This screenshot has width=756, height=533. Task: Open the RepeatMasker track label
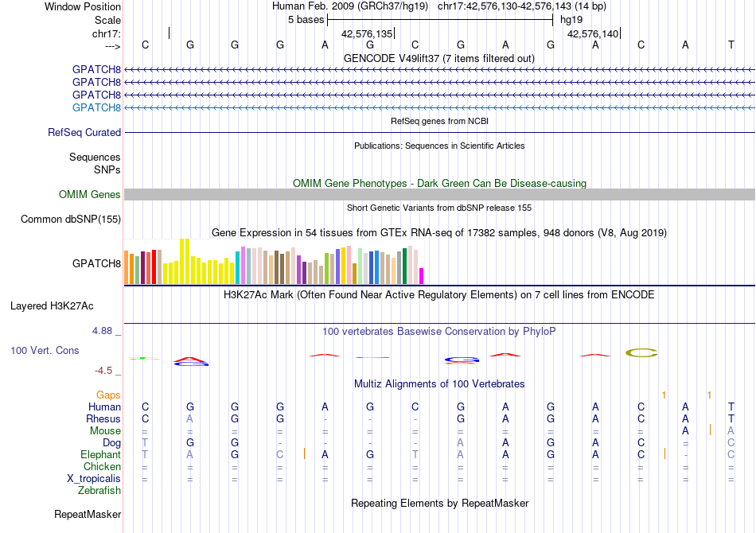tap(88, 515)
